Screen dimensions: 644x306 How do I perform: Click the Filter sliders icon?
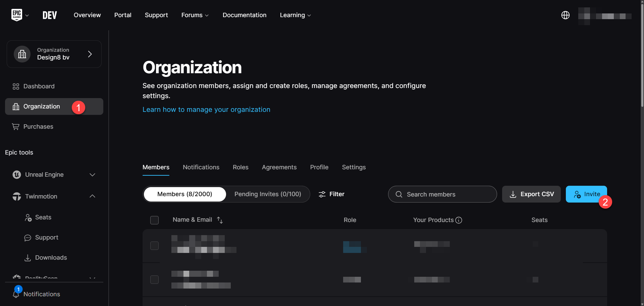pos(322,194)
